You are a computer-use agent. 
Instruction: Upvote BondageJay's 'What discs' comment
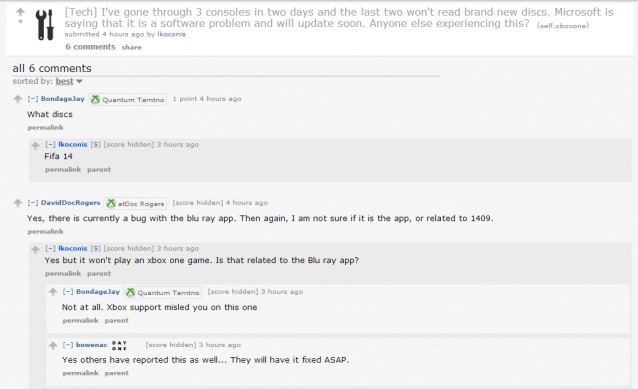pos(17,99)
